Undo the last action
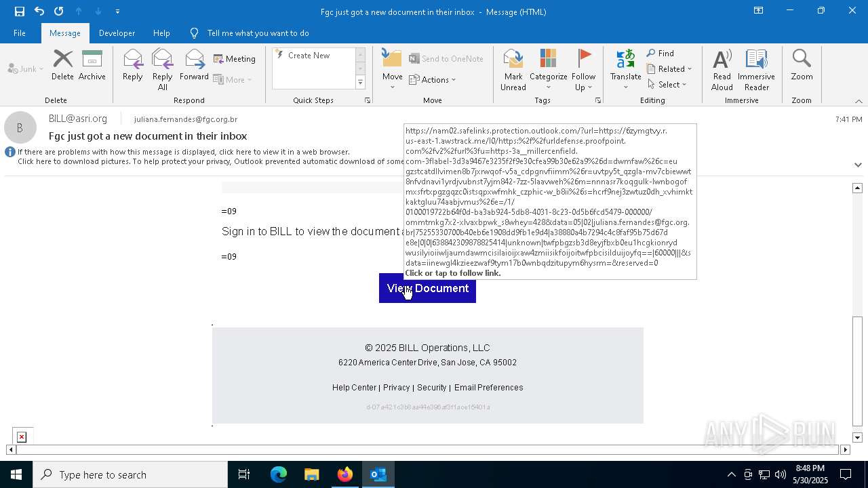 coord(39,11)
